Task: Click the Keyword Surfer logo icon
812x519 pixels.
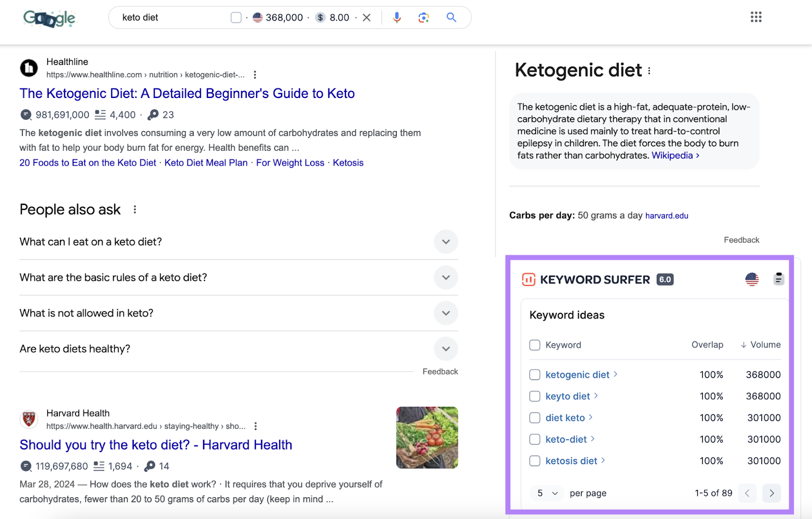Action: coord(529,279)
